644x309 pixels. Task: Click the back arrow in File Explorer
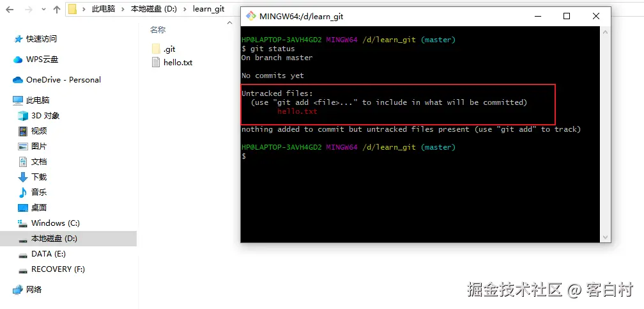[x=10, y=9]
